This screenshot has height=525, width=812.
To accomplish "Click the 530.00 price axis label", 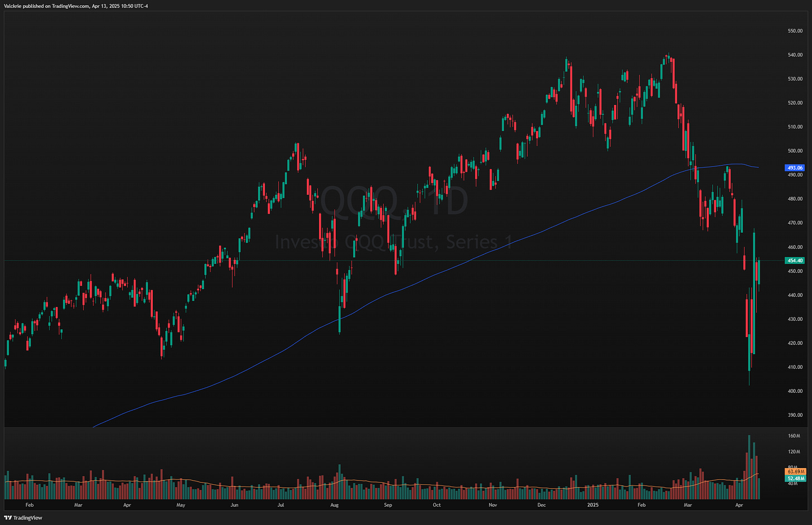I will (x=795, y=79).
